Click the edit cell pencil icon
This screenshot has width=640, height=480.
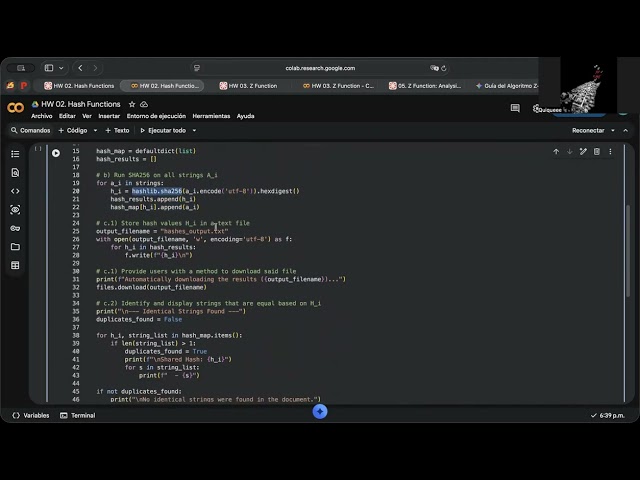[x=583, y=151]
